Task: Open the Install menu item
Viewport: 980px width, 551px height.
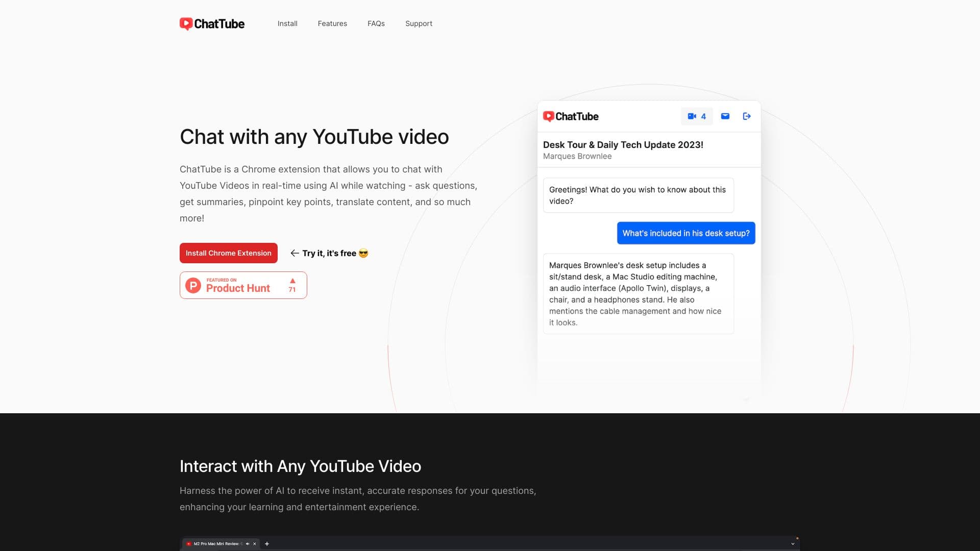Action: coord(287,23)
